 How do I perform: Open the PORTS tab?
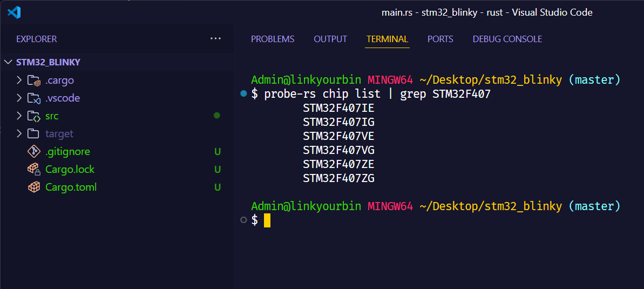(440, 39)
